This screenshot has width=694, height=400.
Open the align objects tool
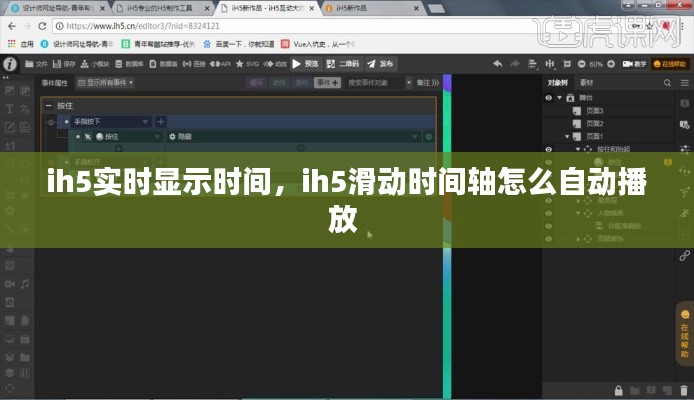[x=532, y=64]
